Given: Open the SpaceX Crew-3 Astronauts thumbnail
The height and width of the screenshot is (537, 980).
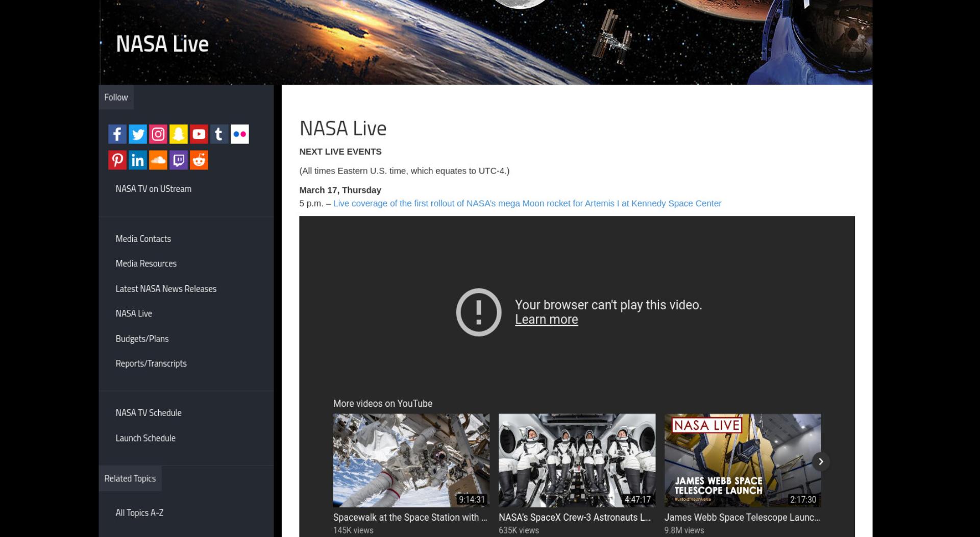Looking at the screenshot, I should (577, 460).
